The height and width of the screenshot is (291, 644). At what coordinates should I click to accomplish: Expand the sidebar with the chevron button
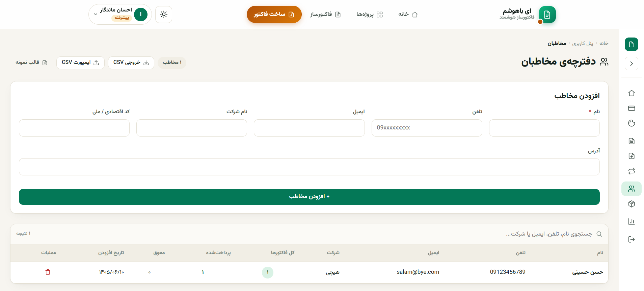(631, 64)
